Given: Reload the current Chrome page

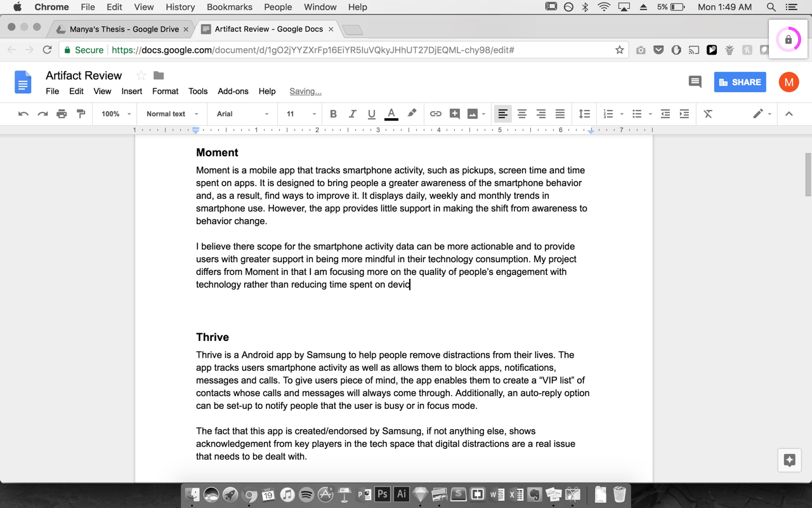Looking at the screenshot, I should coord(47,50).
